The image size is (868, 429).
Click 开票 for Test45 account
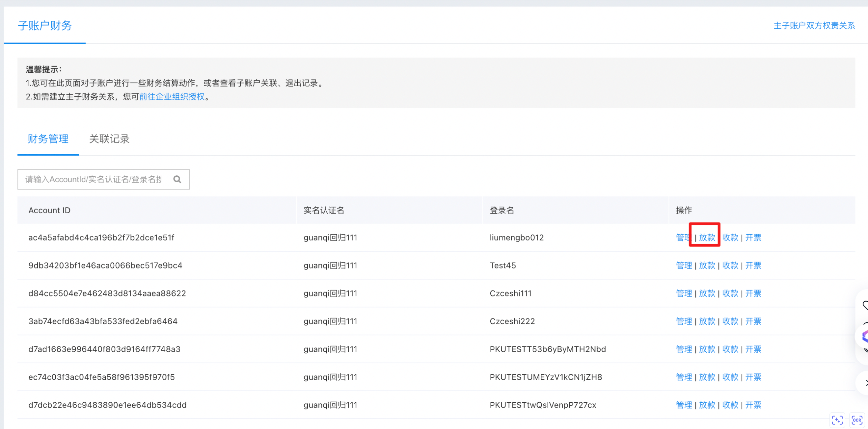(753, 266)
